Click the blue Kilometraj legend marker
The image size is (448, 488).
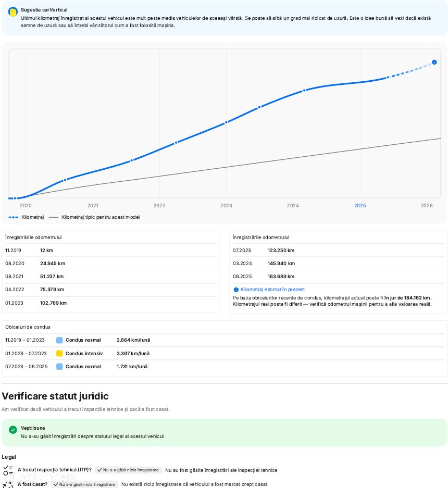(13, 217)
